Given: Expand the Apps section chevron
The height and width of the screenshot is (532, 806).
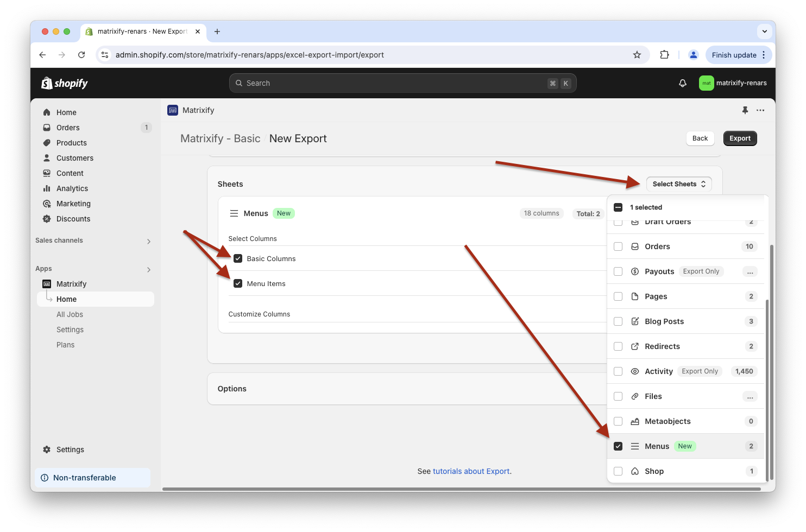Looking at the screenshot, I should coord(148,269).
